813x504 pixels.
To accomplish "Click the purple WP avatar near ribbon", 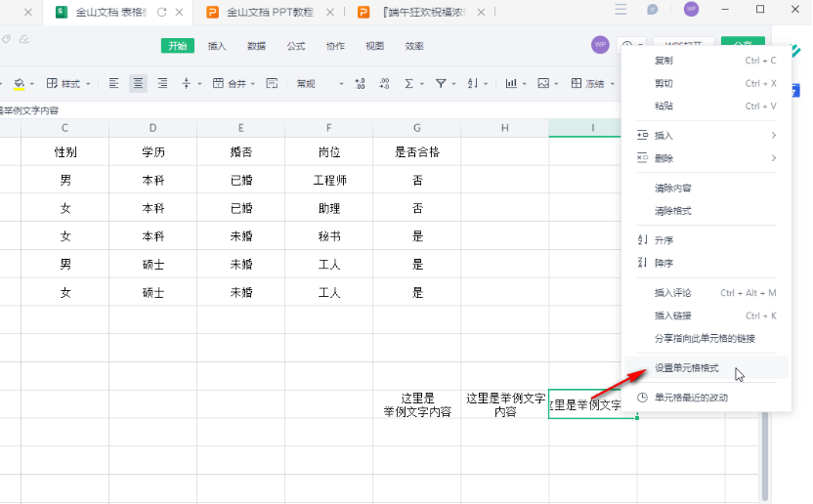I will pos(600,45).
